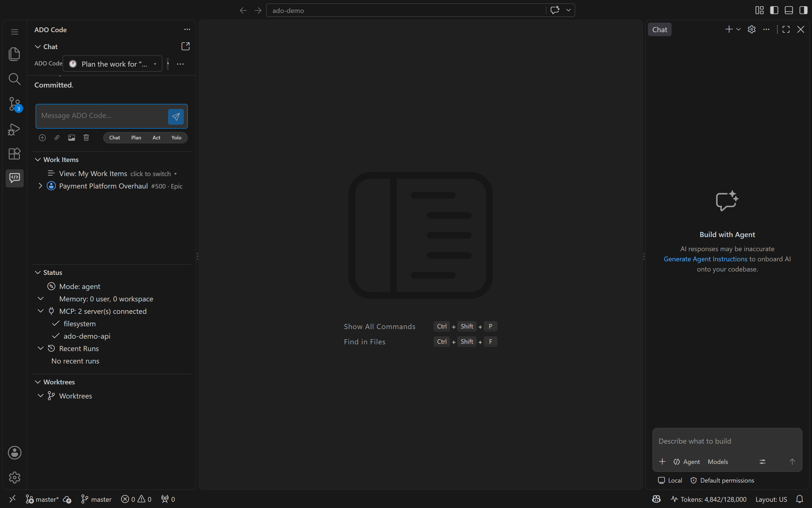Collapse the Recent Runs node
812x508 pixels.
pyautogui.click(x=41, y=349)
